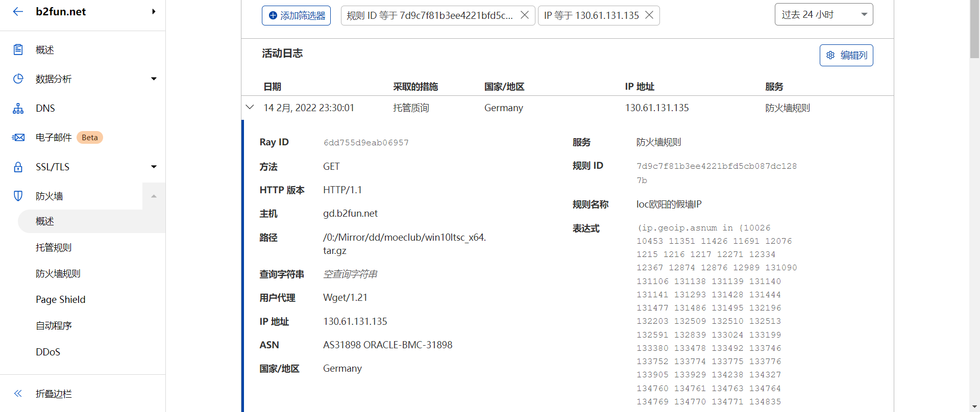Open the 电子邮件 menu item

(54, 137)
